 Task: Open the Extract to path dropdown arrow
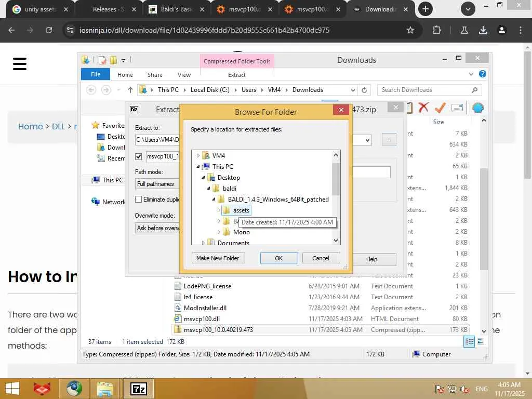point(367,140)
